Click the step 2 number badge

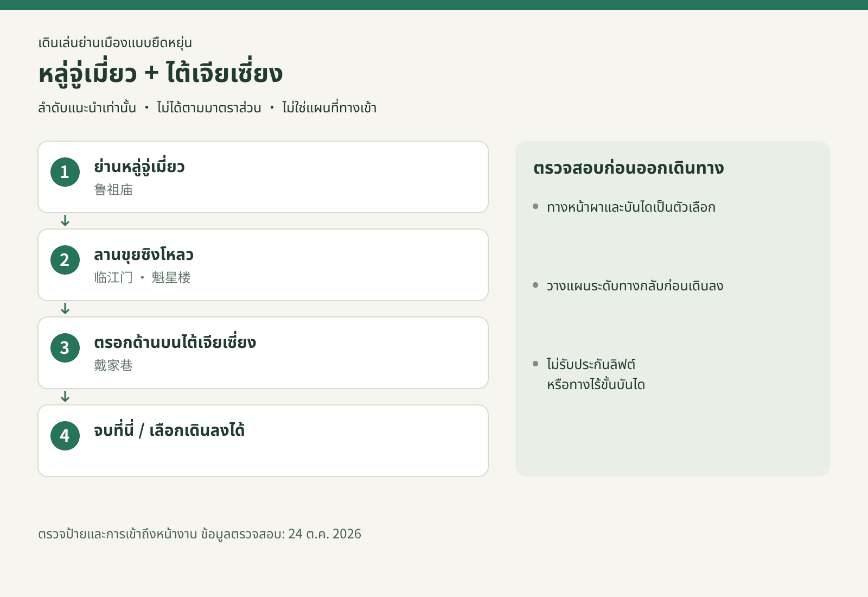point(65,260)
